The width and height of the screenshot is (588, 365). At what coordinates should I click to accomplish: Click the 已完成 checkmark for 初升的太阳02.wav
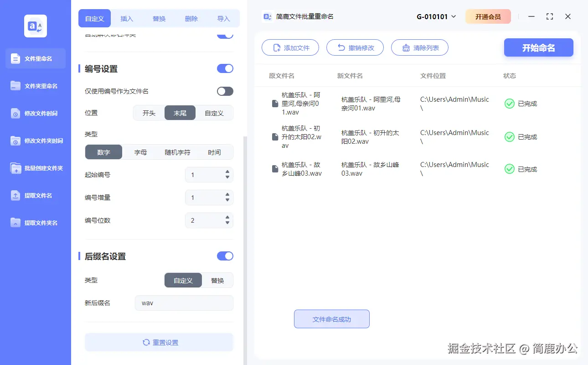tap(510, 137)
